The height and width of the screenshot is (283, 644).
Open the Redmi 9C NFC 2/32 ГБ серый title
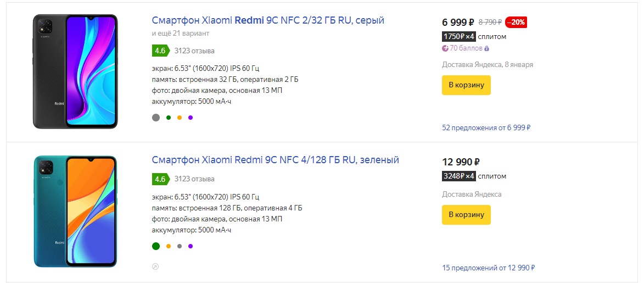(268, 20)
